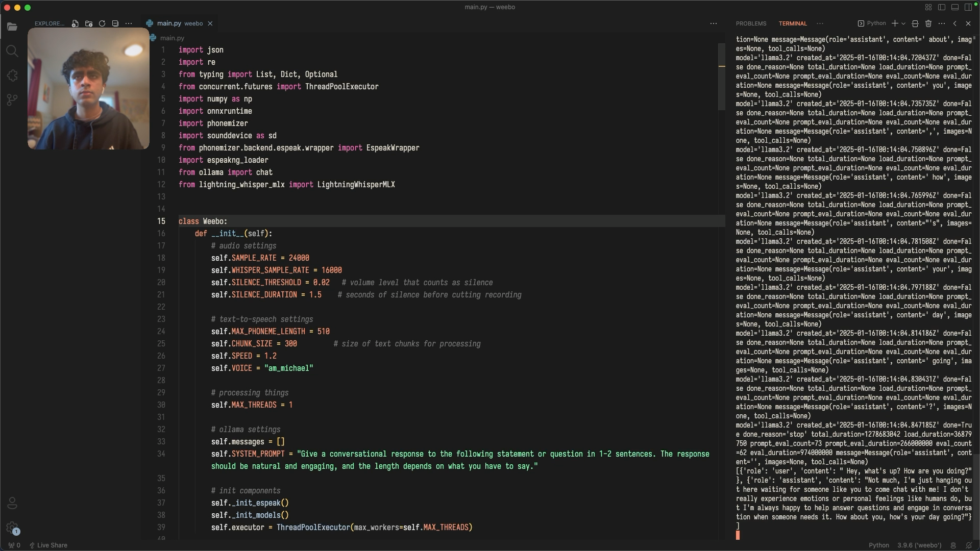
Task: Split the terminal panel
Action: (x=915, y=23)
